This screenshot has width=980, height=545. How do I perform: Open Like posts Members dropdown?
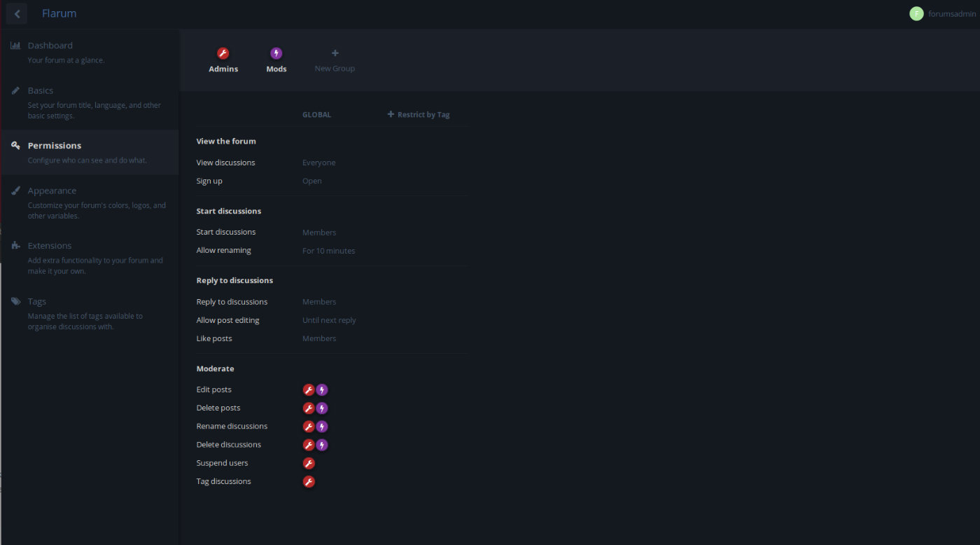[x=319, y=338]
